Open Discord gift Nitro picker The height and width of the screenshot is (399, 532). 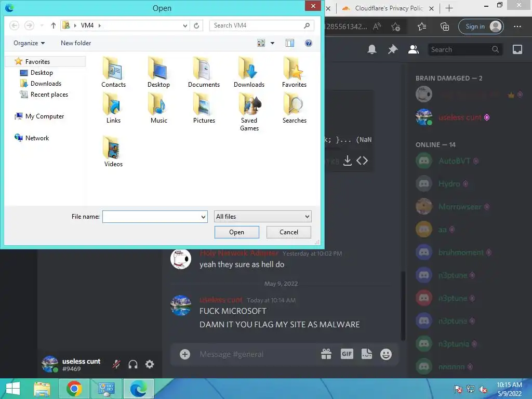point(326,354)
